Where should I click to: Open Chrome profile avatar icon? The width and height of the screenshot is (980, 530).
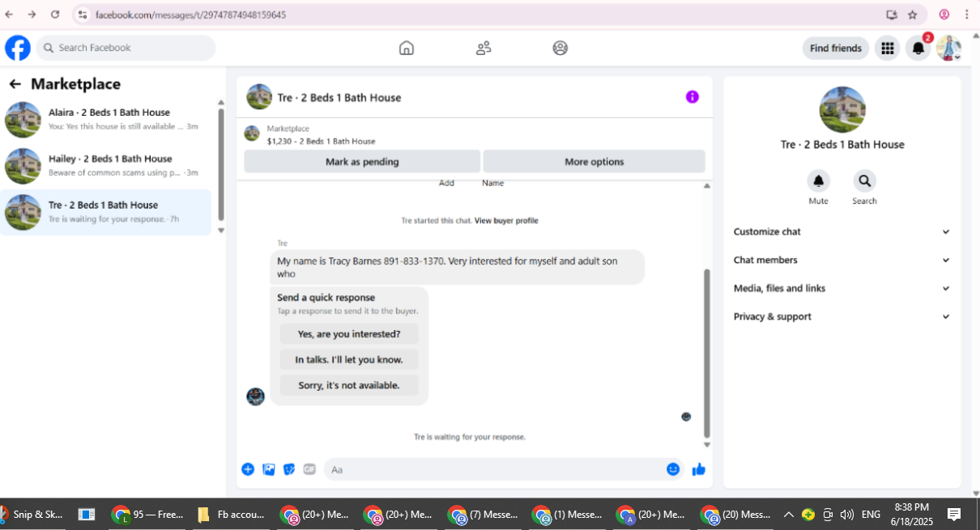944,15
